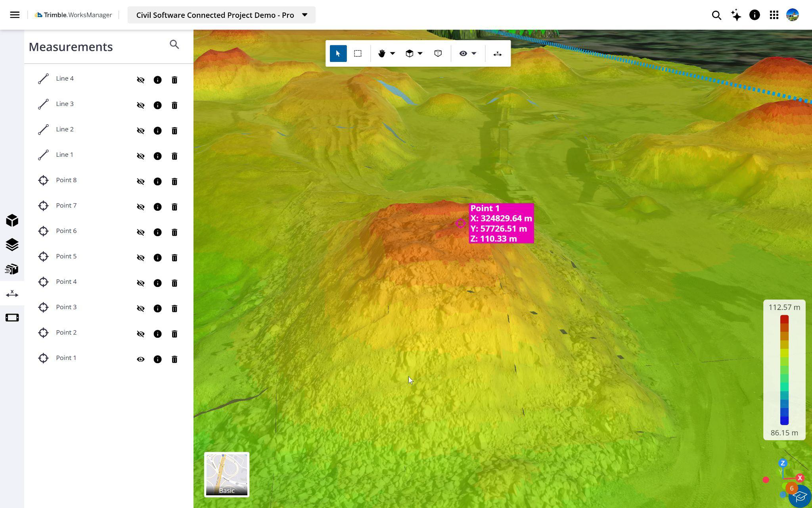The height and width of the screenshot is (508, 812).
Task: Hide the Point 1 measurement
Action: pos(141,359)
